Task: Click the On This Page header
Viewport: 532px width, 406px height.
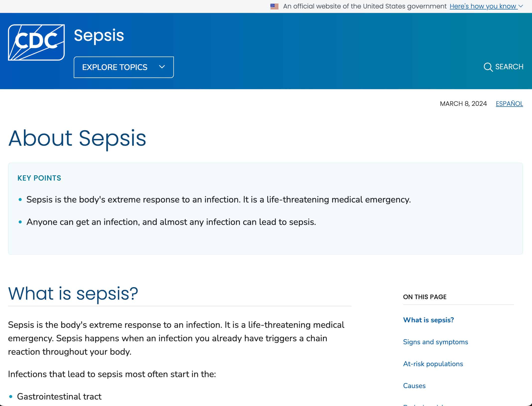Action: tap(425, 297)
